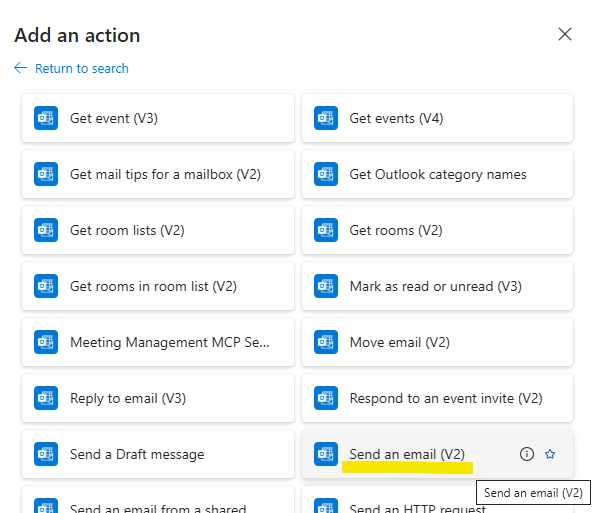
Task: Favorite Send an email (V2) with star icon
Action: (x=550, y=454)
